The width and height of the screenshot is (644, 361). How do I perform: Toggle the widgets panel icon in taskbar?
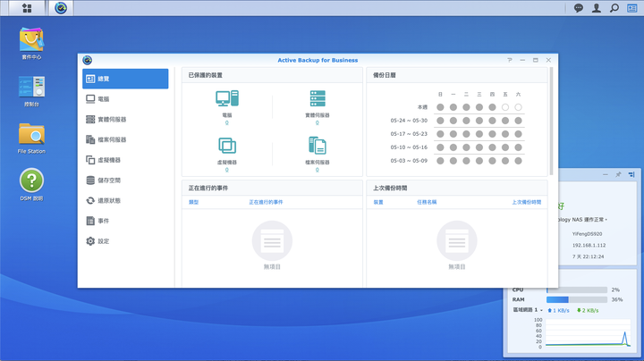[632, 8]
